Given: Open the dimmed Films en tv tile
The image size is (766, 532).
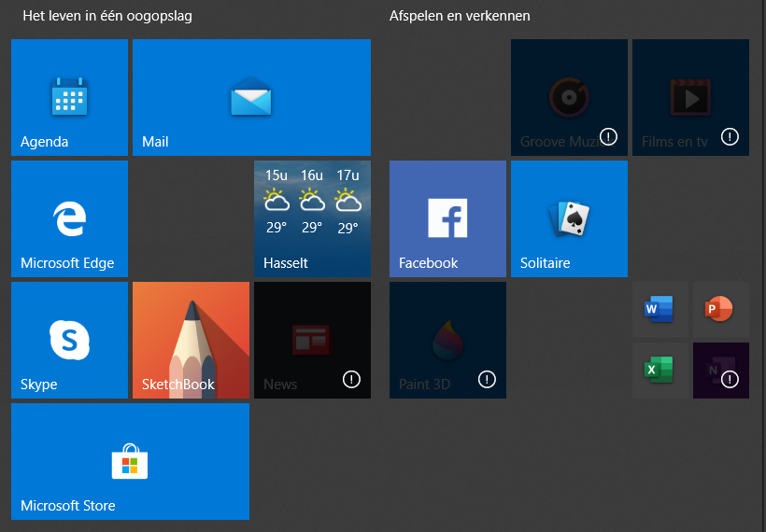Looking at the screenshot, I should click(690, 97).
